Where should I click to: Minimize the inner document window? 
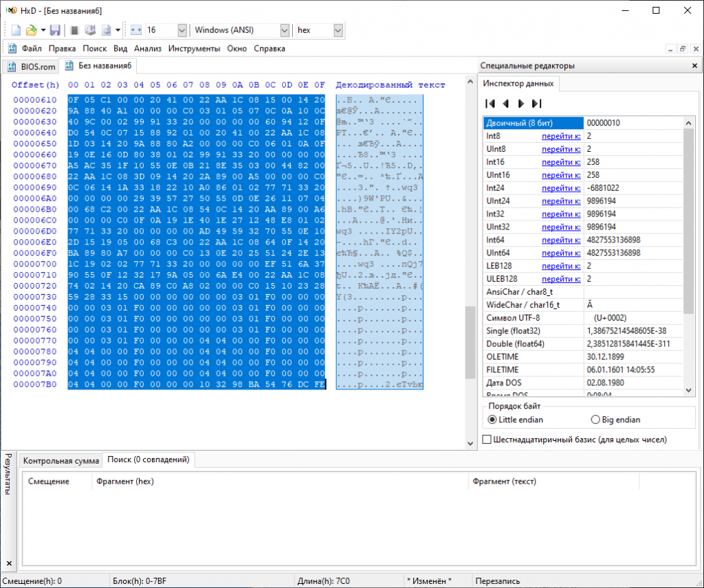pos(670,49)
